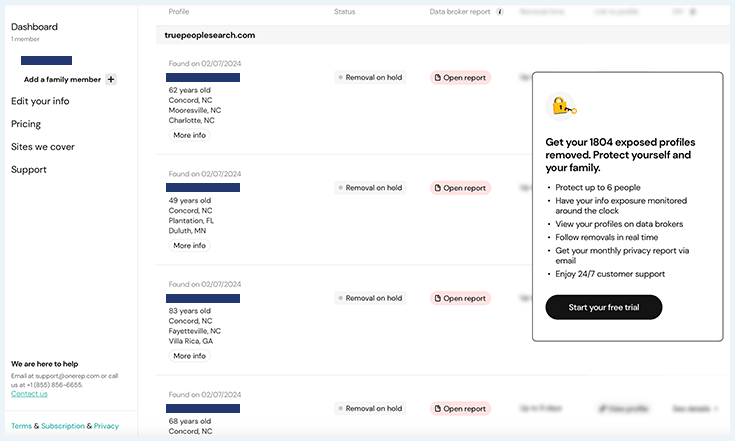This screenshot has width=735, height=441.
Task: Open the Support page
Action: [29, 170]
